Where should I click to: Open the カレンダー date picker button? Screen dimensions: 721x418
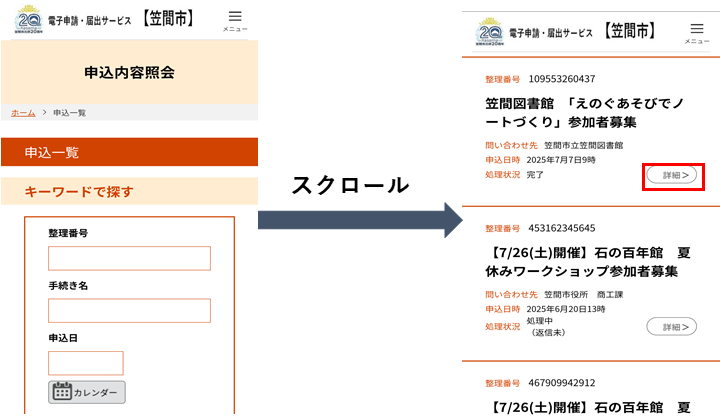tap(86, 392)
